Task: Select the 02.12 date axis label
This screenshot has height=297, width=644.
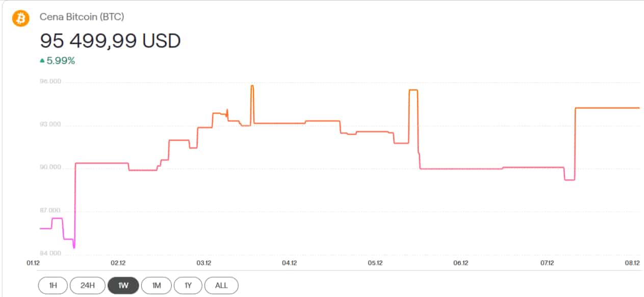Action: tap(118, 263)
